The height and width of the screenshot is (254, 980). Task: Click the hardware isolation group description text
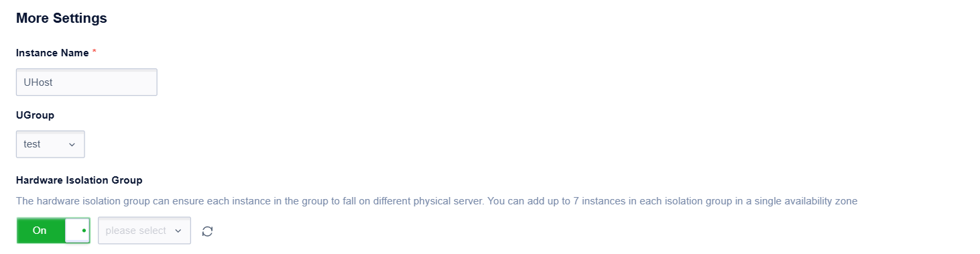(437, 200)
